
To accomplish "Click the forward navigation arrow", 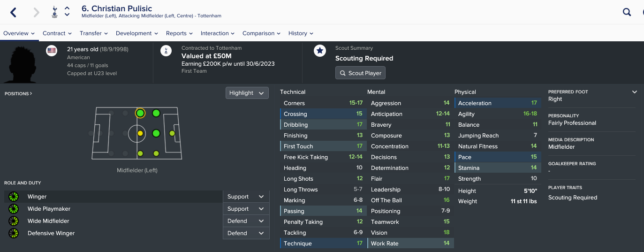I will pos(37,12).
